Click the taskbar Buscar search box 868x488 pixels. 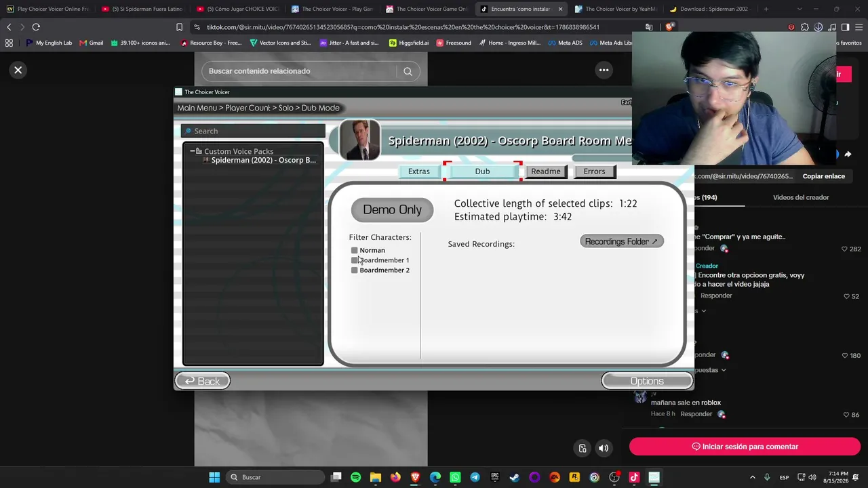[275, 477]
